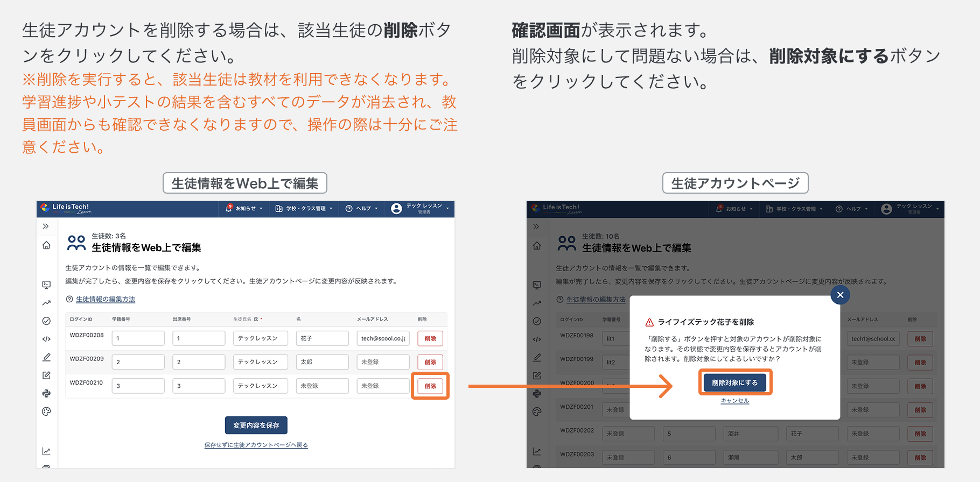Click the notification bell in left screenshot header
This screenshot has height=482, width=980.
coord(229,208)
